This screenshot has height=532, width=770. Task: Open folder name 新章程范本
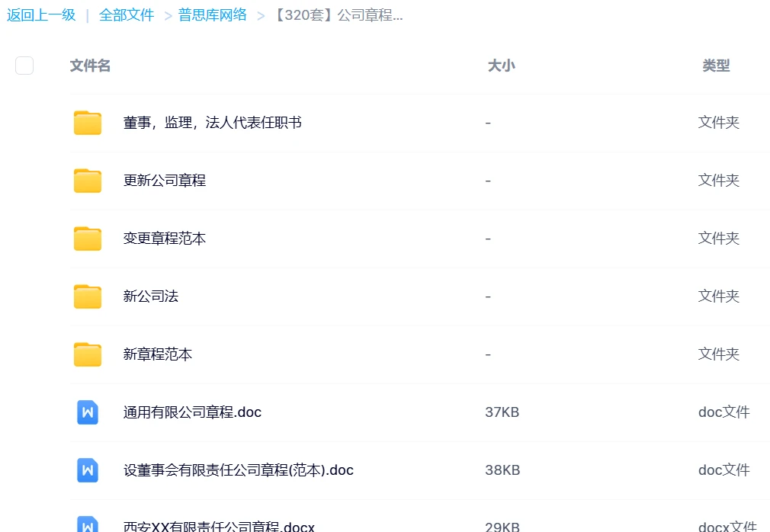[x=158, y=354]
